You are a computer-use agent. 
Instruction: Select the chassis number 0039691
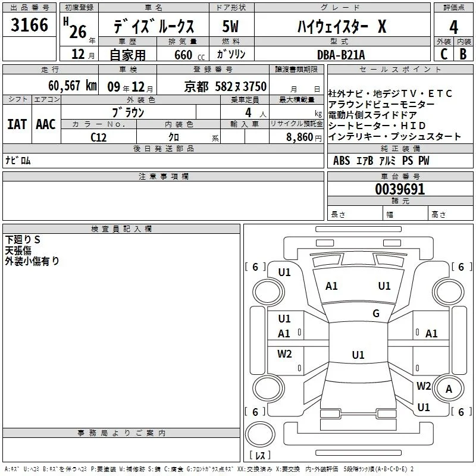coord(400,189)
